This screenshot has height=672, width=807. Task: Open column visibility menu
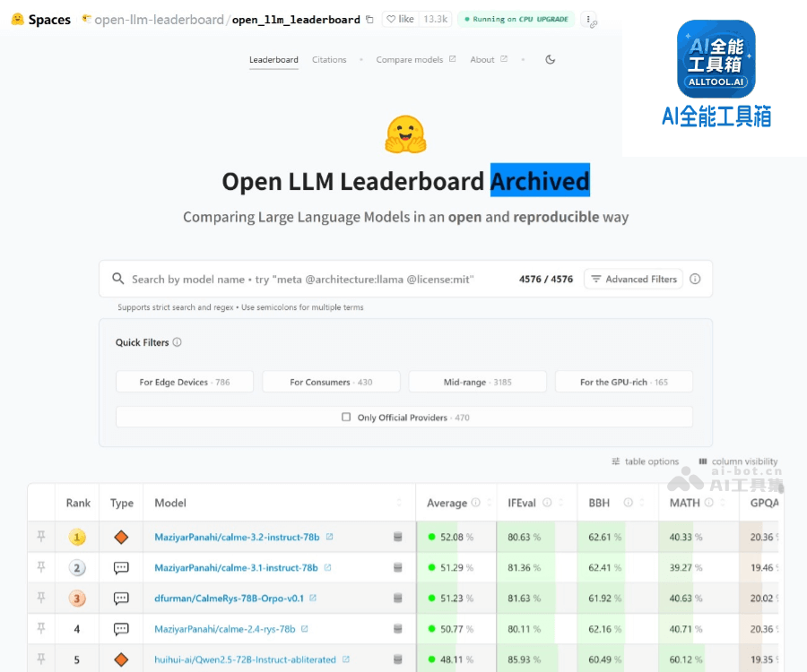(738, 461)
